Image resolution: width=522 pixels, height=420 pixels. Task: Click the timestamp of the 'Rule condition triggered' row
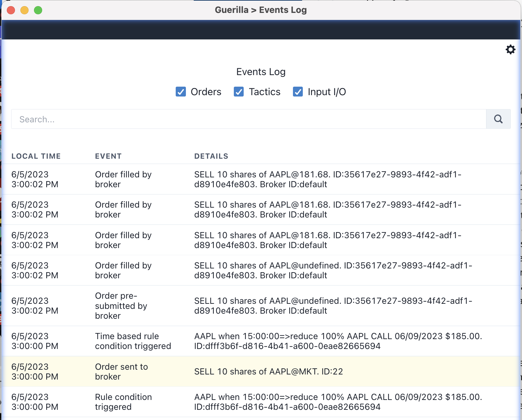click(35, 402)
